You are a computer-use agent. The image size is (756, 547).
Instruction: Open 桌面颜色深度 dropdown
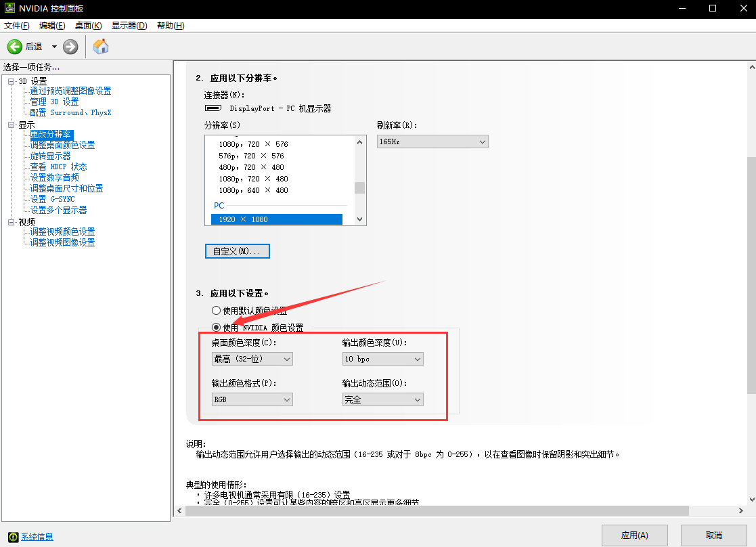tap(252, 359)
